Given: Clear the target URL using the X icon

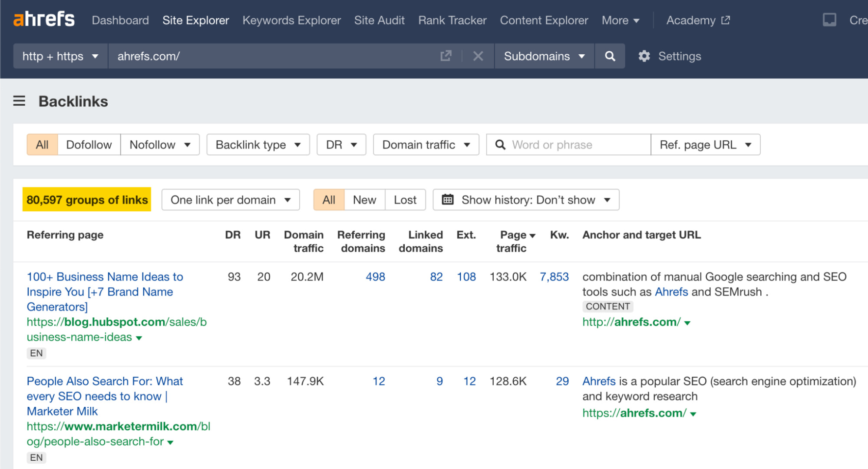Looking at the screenshot, I should tap(478, 56).
